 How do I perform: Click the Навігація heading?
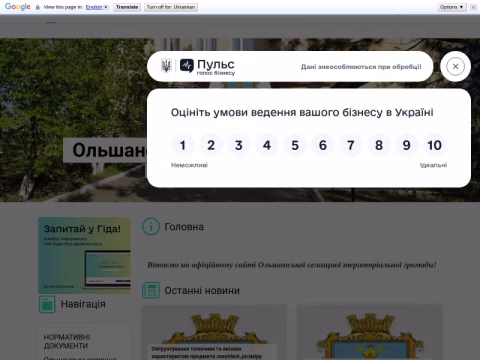coord(83,304)
